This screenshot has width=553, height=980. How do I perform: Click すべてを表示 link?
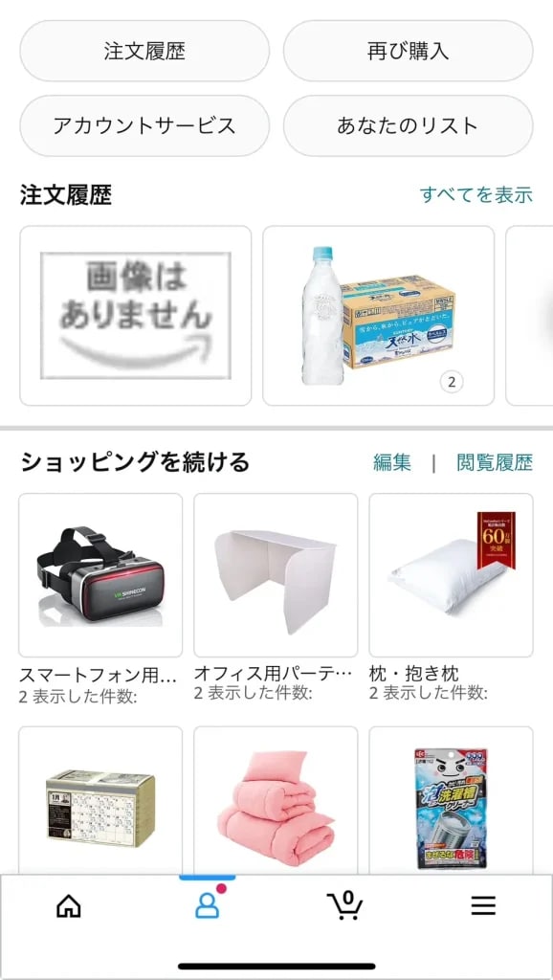coord(476,195)
